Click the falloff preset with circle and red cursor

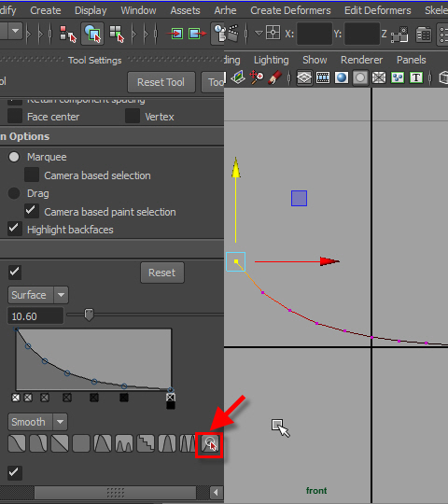209,445
